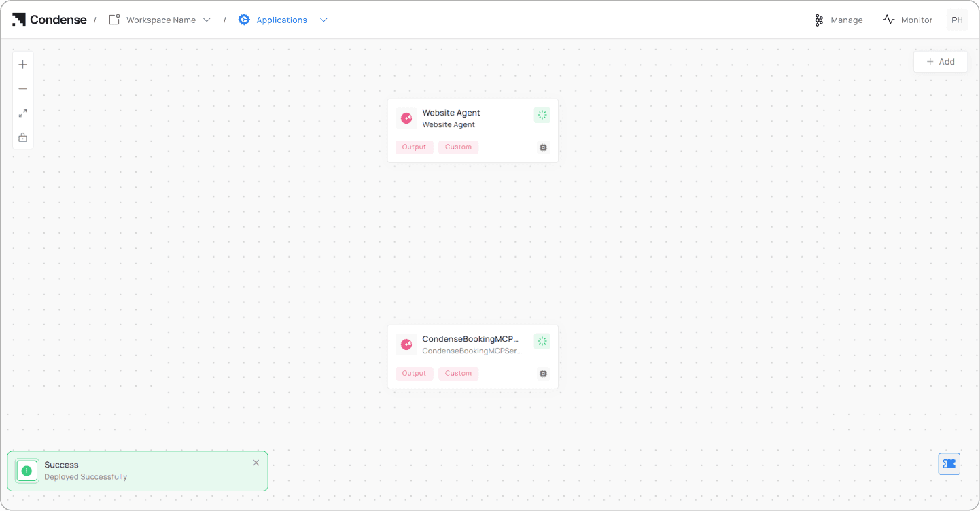Zoom out on the canvas

coord(23,89)
